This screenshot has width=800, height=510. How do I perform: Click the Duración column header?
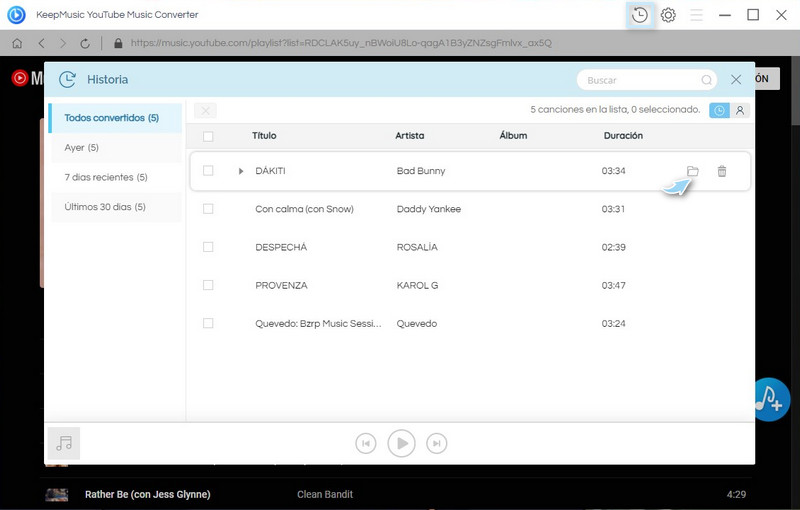[623, 136]
